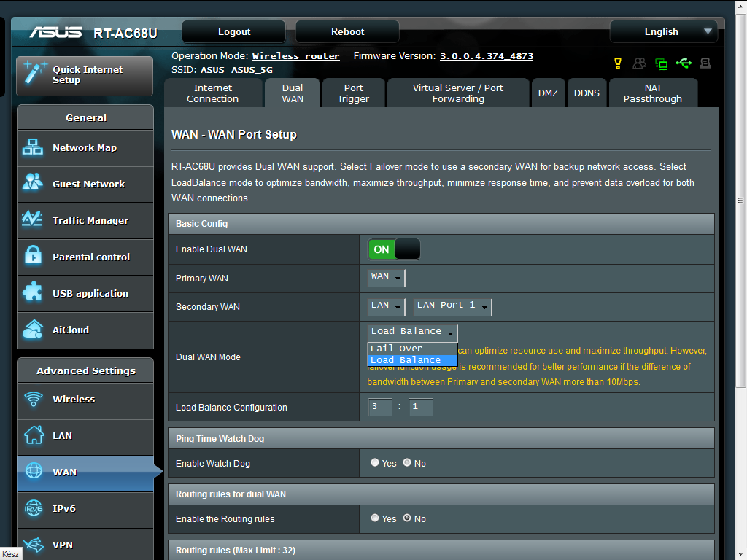The image size is (747, 560).
Task: Open AiCloud via its cloud house icon
Action: pos(33,329)
